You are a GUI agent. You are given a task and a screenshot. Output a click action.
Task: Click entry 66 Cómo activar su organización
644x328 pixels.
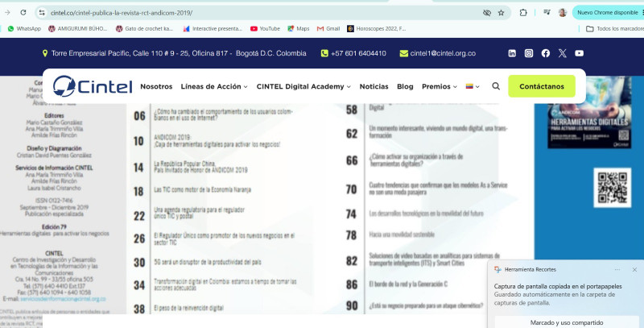coord(416,160)
